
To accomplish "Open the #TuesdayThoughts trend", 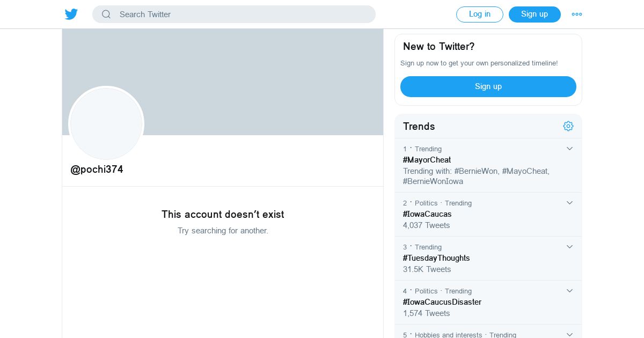I will (436, 258).
